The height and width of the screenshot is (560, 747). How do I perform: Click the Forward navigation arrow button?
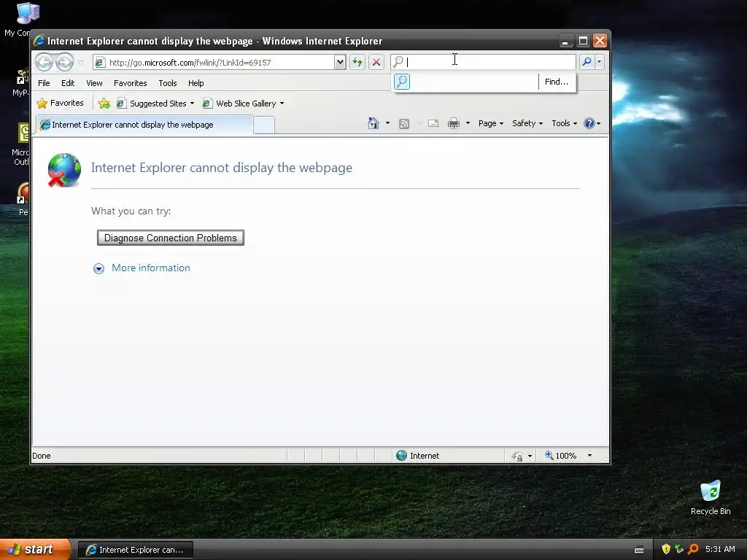[64, 62]
